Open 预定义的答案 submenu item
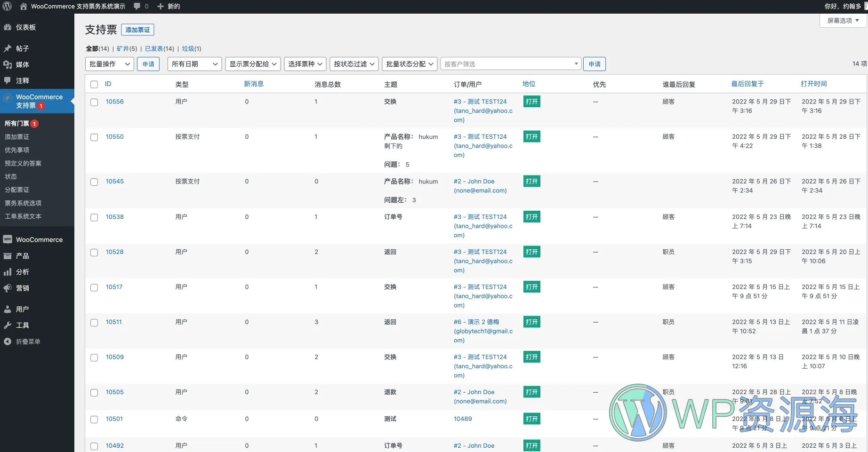The height and width of the screenshot is (452, 868). 23,163
